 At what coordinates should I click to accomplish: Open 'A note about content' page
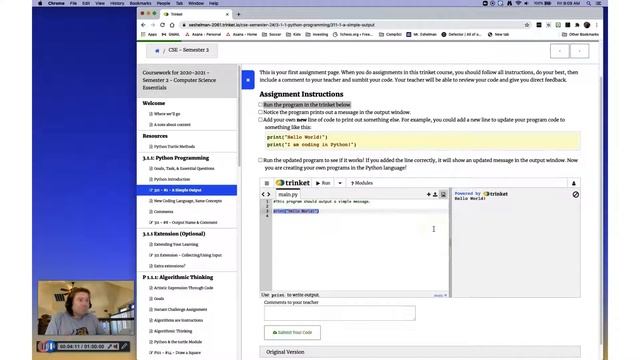172,124
